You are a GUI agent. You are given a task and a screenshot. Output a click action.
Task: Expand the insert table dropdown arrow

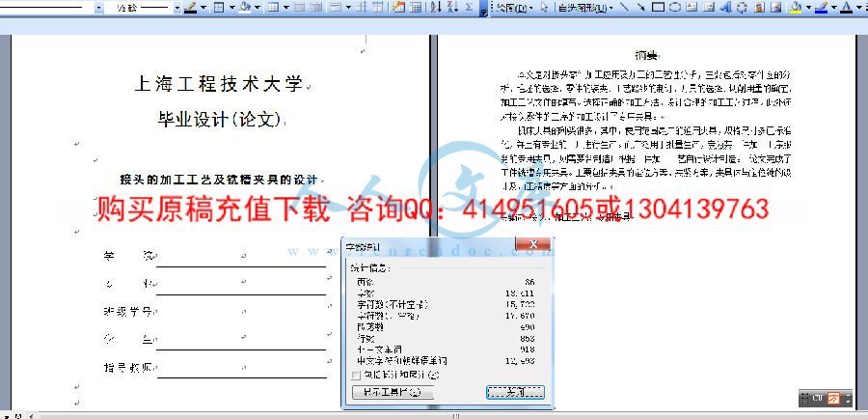point(286,7)
